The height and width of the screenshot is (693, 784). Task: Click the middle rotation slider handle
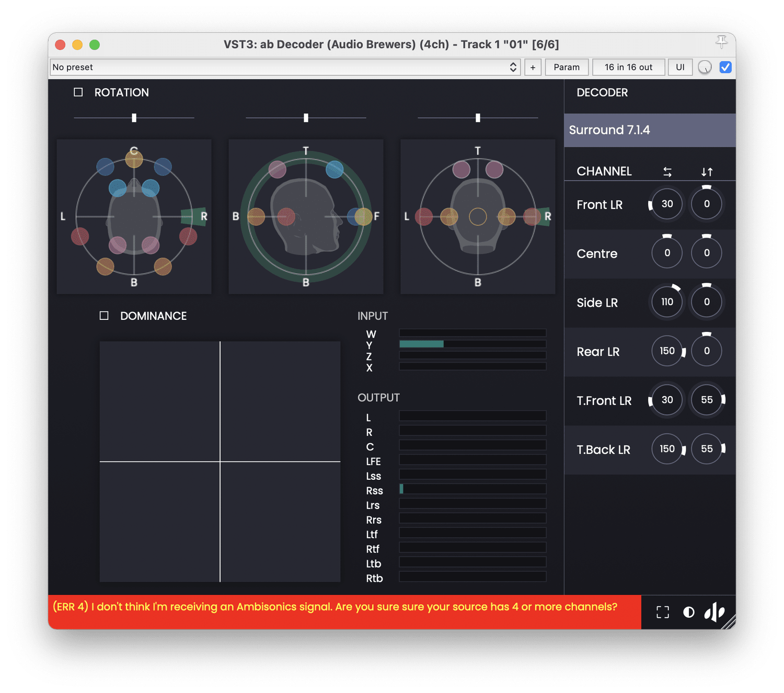coord(306,118)
